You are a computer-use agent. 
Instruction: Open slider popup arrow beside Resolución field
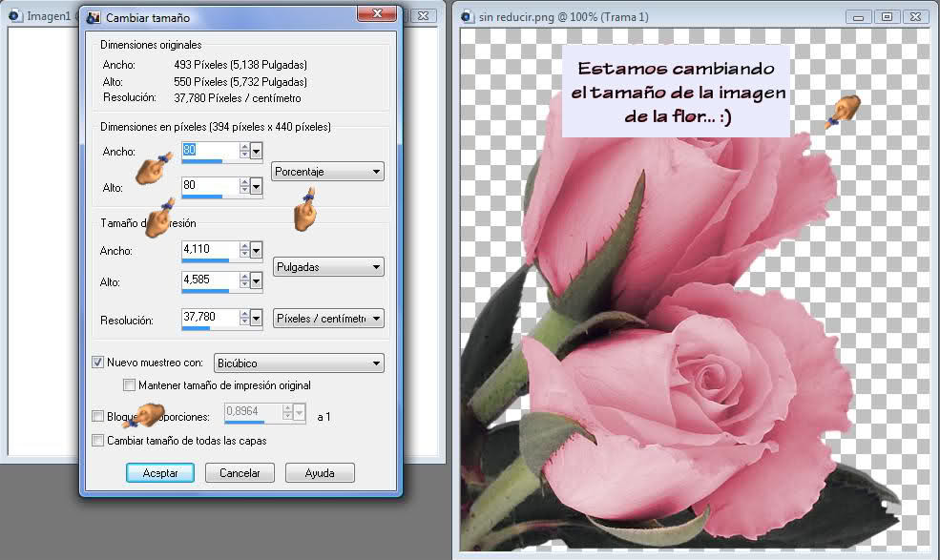pyautogui.click(x=256, y=319)
